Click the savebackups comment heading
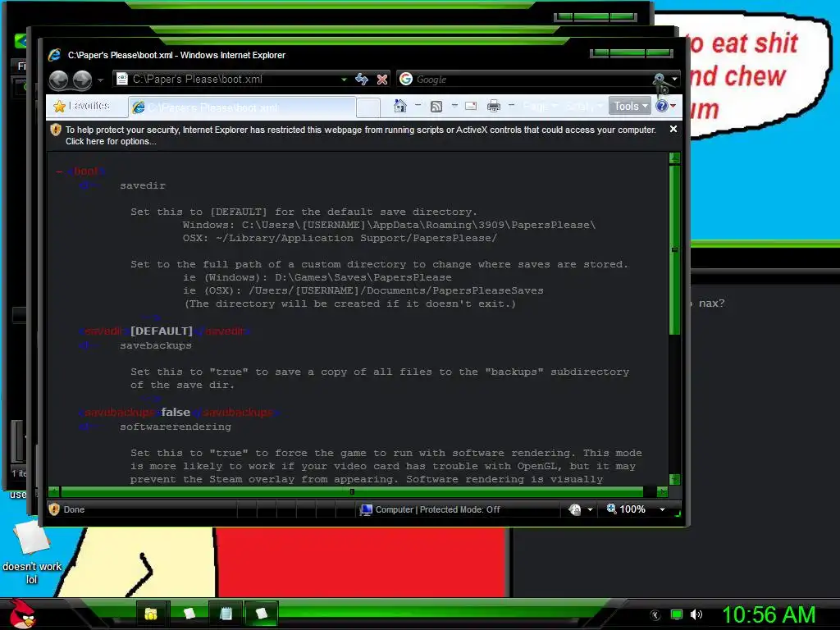The image size is (840, 630). (x=156, y=345)
